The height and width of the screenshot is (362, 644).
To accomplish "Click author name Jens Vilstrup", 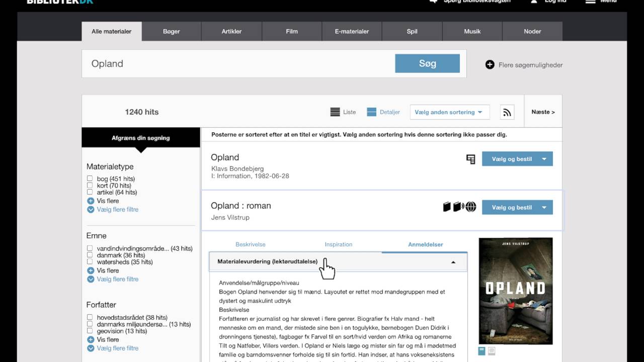I will pyautogui.click(x=230, y=218).
